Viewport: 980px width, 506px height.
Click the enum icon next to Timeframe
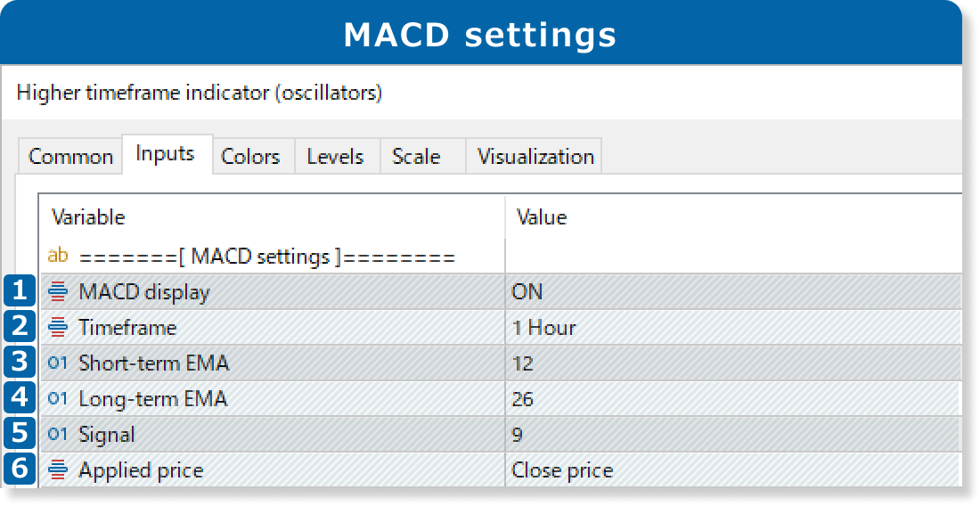(58, 328)
